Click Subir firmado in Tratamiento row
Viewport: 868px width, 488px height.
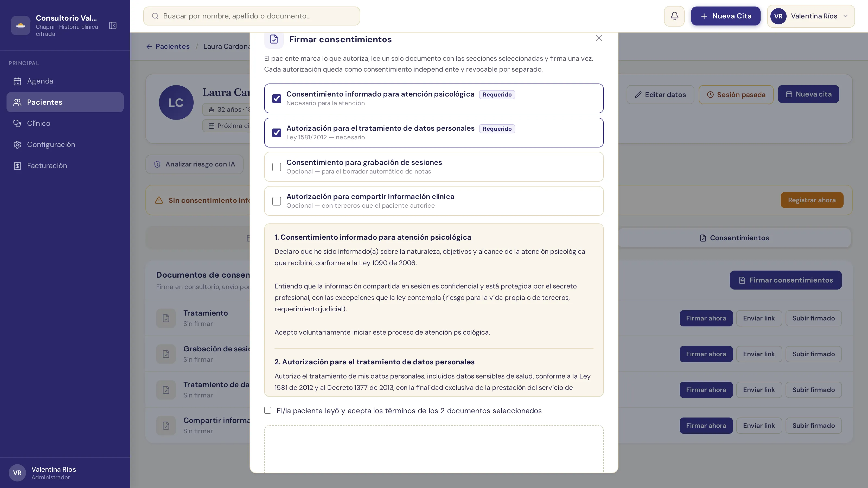814,318
